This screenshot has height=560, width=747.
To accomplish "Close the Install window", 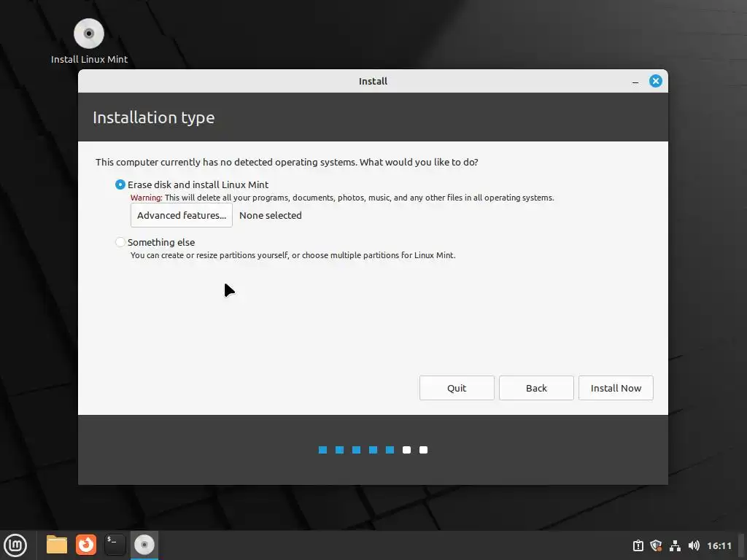I will pyautogui.click(x=656, y=81).
